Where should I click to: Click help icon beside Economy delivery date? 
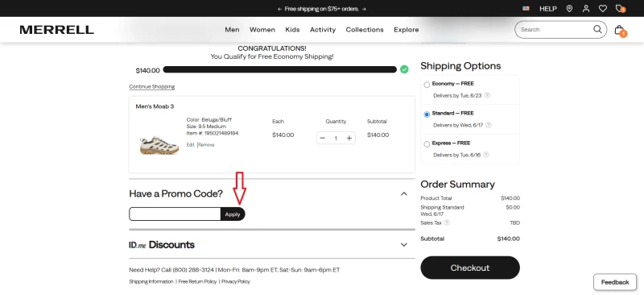click(x=487, y=95)
